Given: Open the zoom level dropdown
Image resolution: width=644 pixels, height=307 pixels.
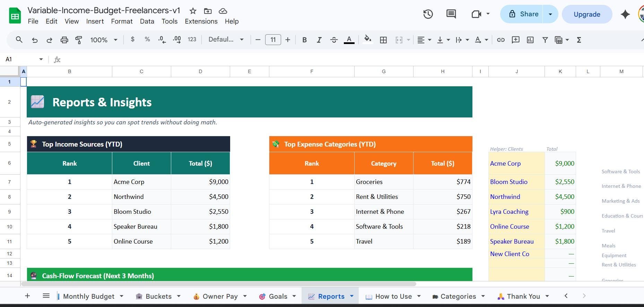Looking at the screenshot, I should coord(104,40).
